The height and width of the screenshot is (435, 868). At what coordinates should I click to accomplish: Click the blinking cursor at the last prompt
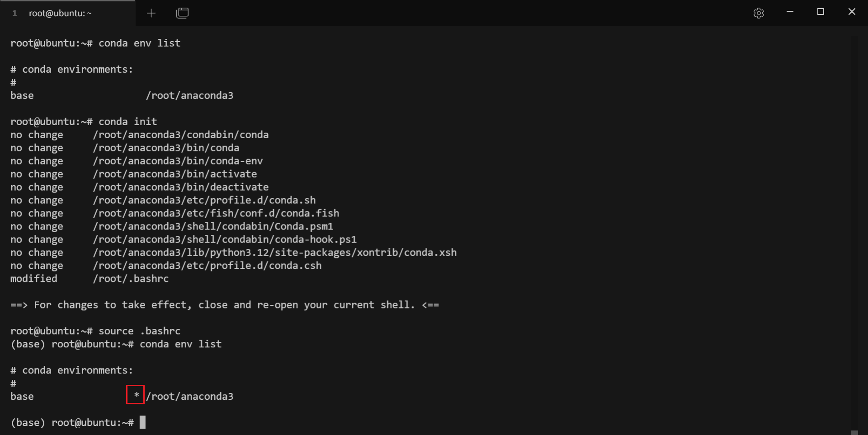click(142, 422)
